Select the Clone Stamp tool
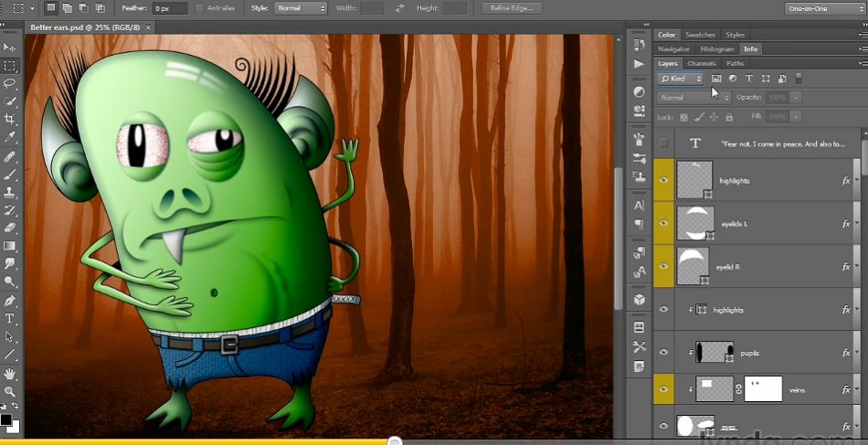This screenshot has height=445, width=868. 9,193
